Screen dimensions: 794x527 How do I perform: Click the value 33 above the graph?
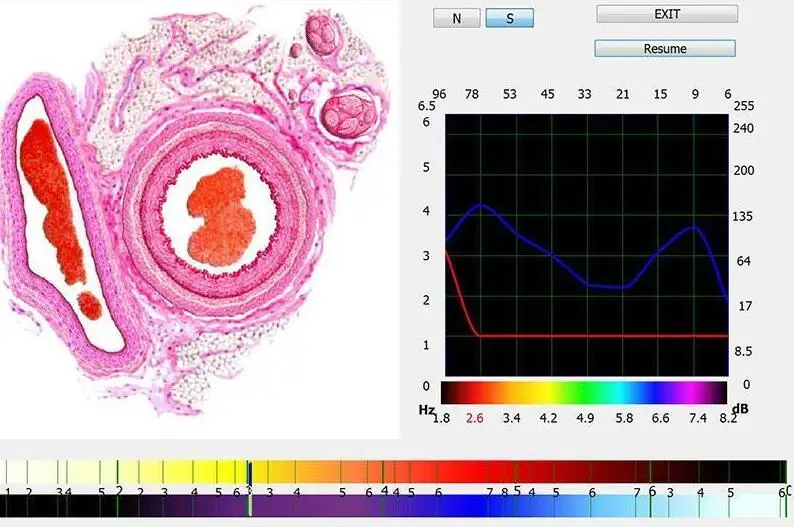pos(584,94)
